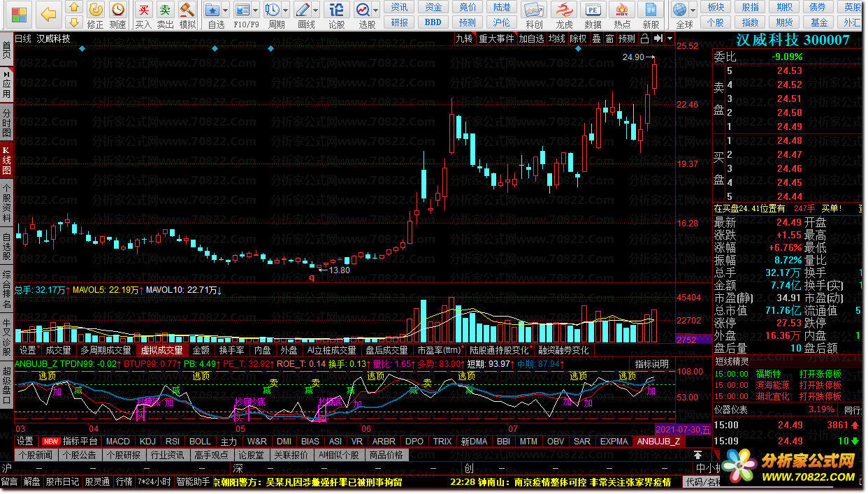Open dropdown arrow beside 画线 icon

pyautogui.click(x=316, y=10)
